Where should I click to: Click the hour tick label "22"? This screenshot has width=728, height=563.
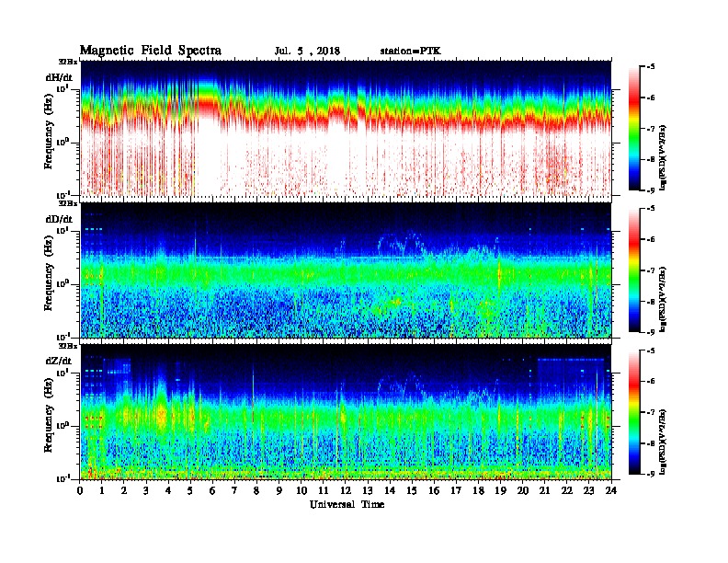coord(567,490)
